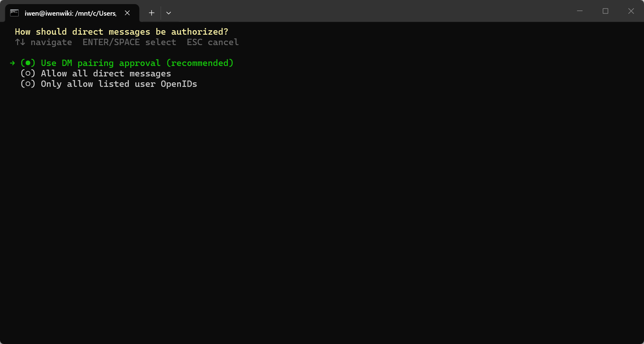The width and height of the screenshot is (644, 344).
Task: Click the "ENTER/SPACE select" hint text
Action: (130, 42)
